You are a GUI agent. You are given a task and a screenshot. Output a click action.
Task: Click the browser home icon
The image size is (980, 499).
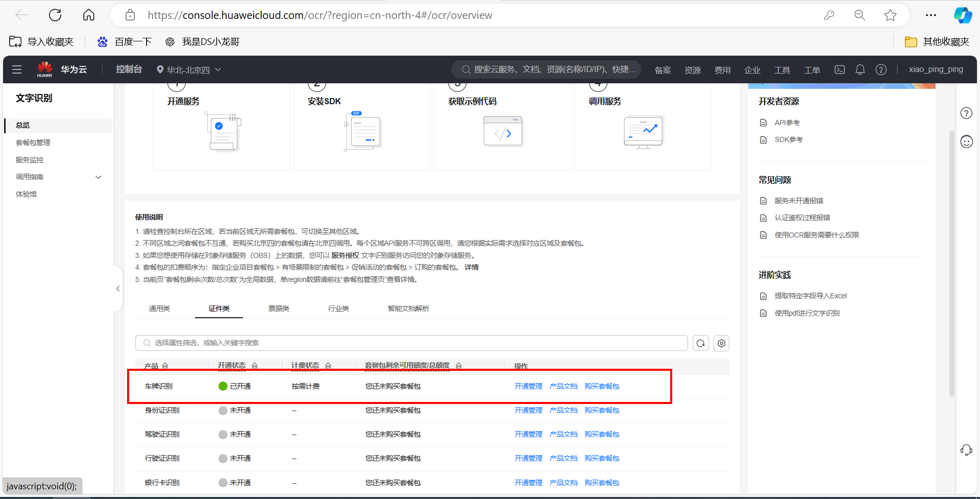click(x=88, y=15)
